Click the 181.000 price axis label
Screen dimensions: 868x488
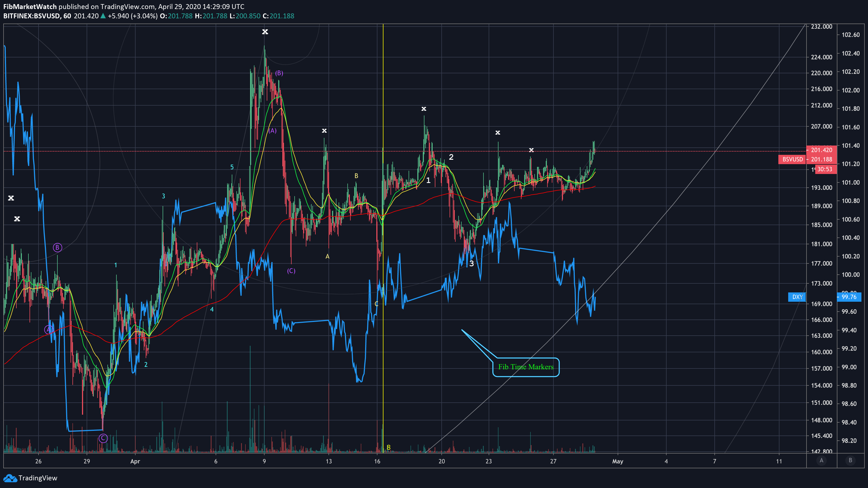pyautogui.click(x=822, y=244)
